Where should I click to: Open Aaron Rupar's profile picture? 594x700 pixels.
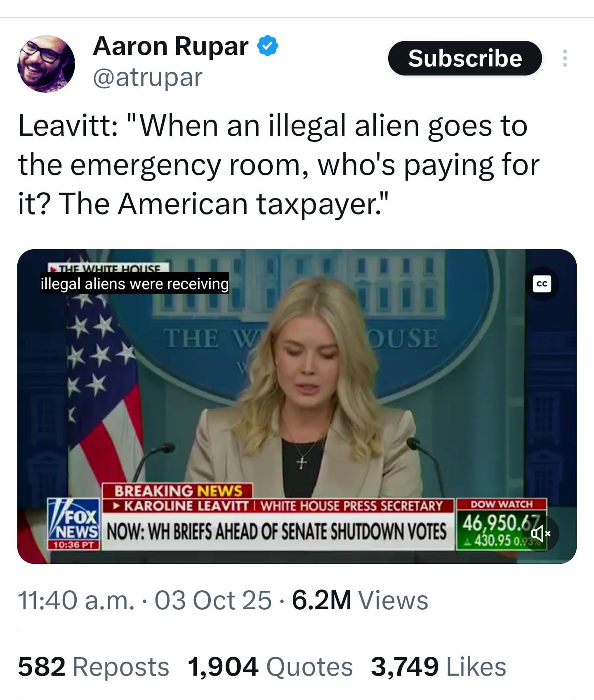pyautogui.click(x=46, y=64)
